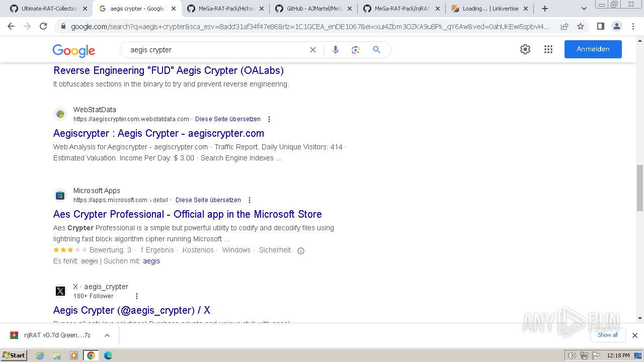
Task: Open the Chrome three-dot menu
Action: 632,26
